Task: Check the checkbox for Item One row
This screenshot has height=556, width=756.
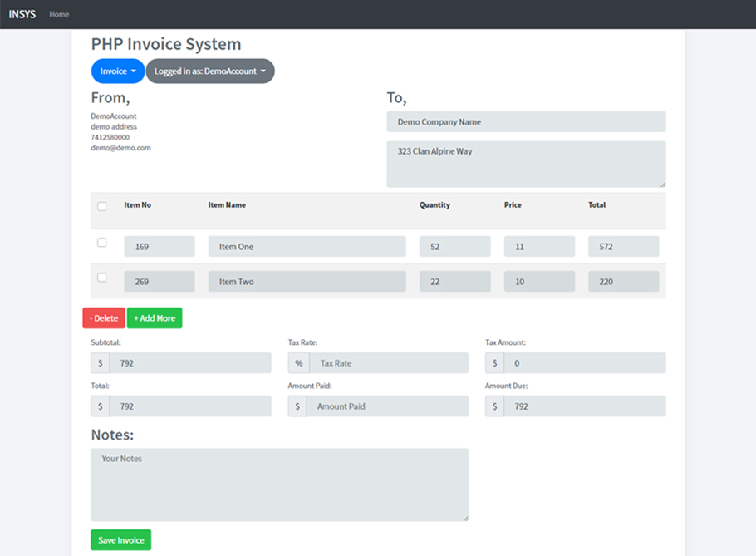Action: click(101, 242)
